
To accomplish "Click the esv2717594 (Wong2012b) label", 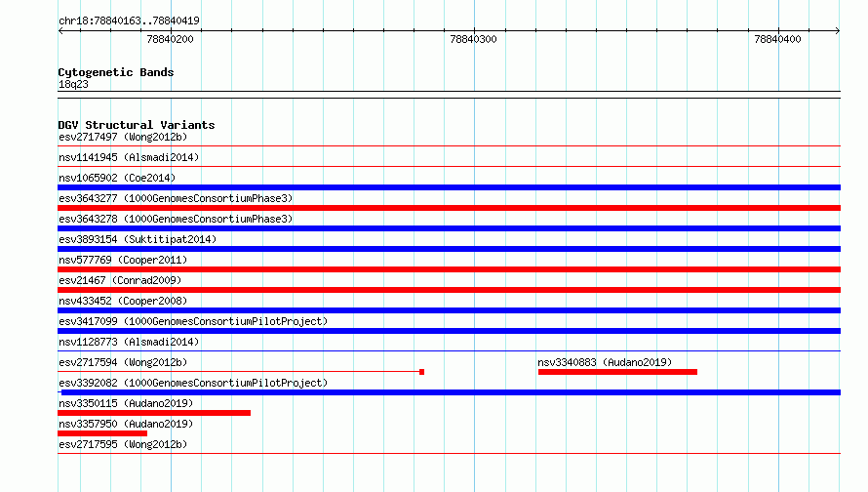I will (123, 362).
